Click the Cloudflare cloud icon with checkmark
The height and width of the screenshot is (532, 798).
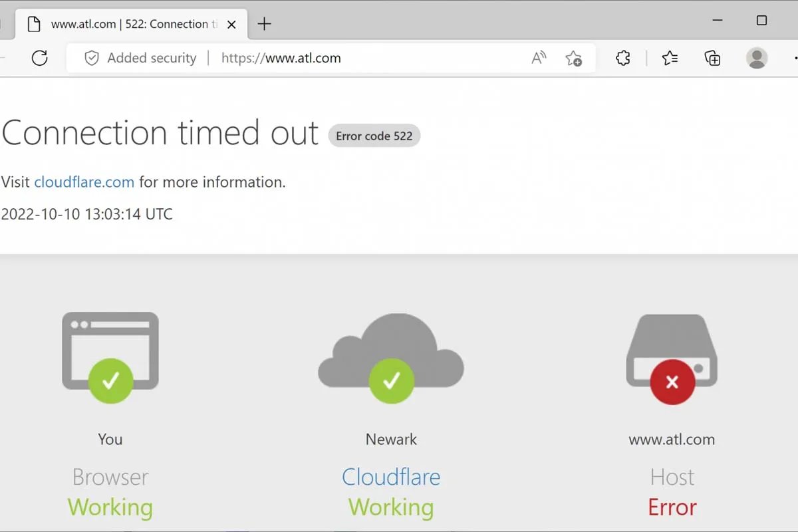tap(391, 358)
